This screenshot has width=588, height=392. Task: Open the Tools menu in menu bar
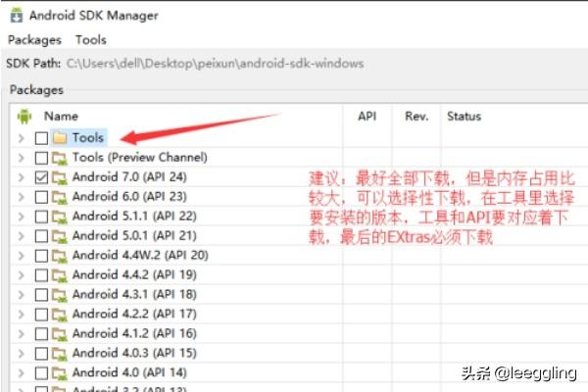[x=91, y=40]
